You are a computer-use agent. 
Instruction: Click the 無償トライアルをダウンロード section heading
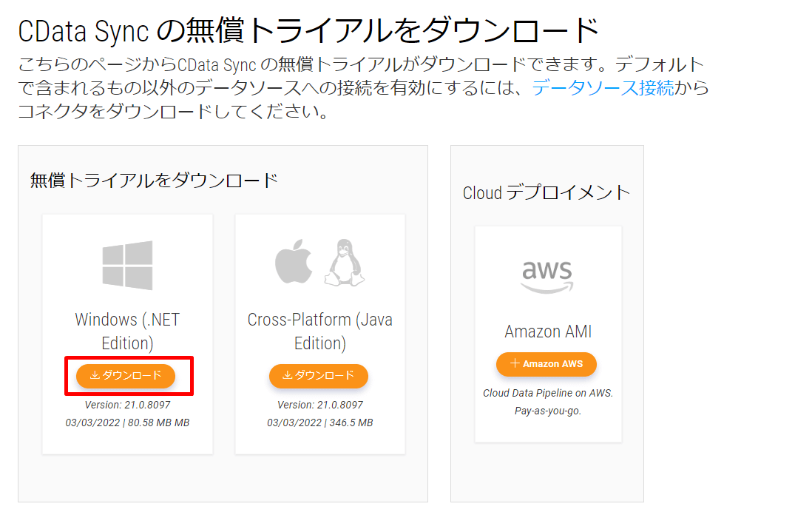pyautogui.click(x=154, y=179)
